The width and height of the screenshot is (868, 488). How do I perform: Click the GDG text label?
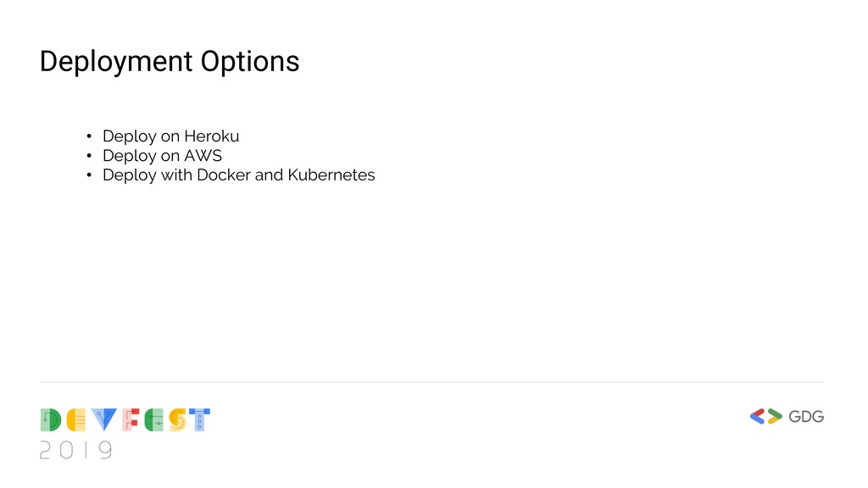pos(806,417)
